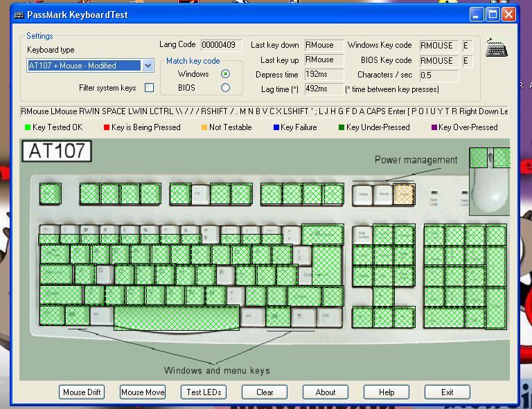Click the Lang Code field
Image resolution: width=532 pixels, height=409 pixels.
coord(221,45)
